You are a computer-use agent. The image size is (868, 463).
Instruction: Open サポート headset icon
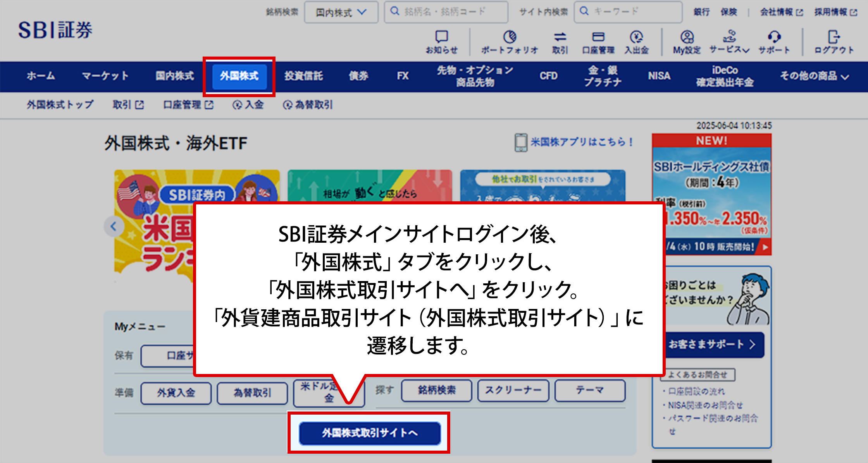point(774,42)
